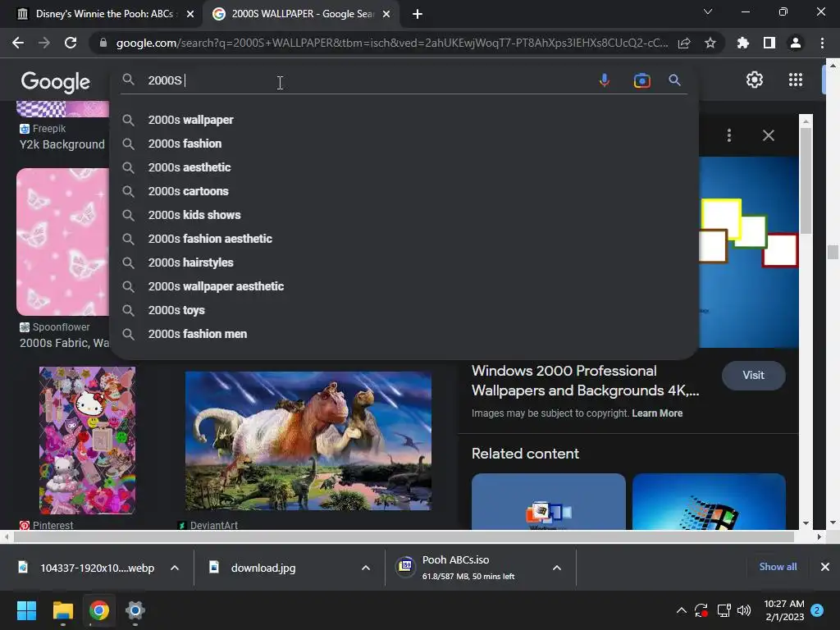
Task: Open the DeviantArt source link
Action: 208,526
